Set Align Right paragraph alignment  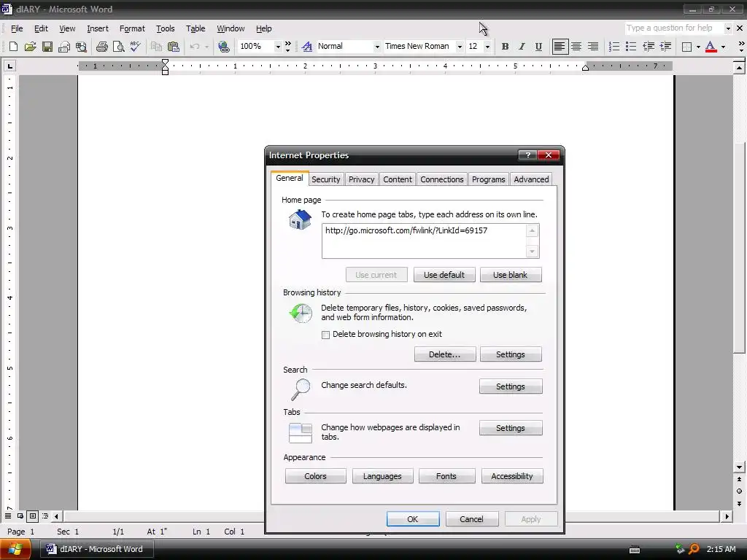[592, 46]
